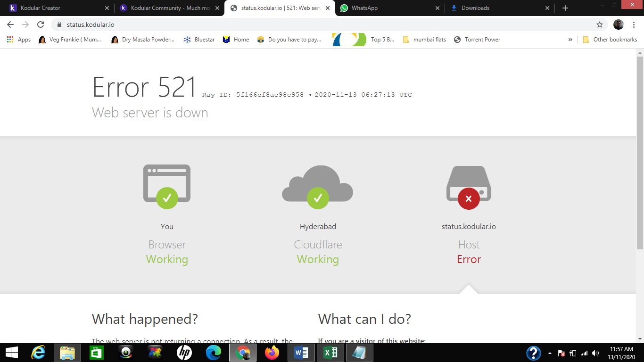Viewport: 644px width, 362px height.
Task: Open the network signal tray icon
Action: (x=585, y=353)
